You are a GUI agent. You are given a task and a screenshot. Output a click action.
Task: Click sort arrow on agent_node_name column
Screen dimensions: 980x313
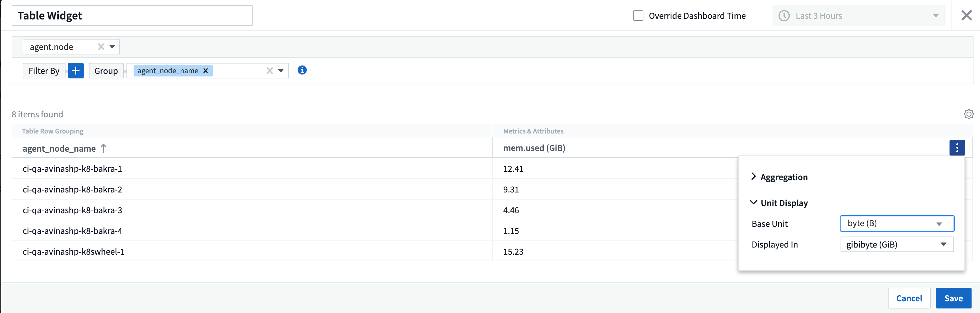tap(103, 148)
